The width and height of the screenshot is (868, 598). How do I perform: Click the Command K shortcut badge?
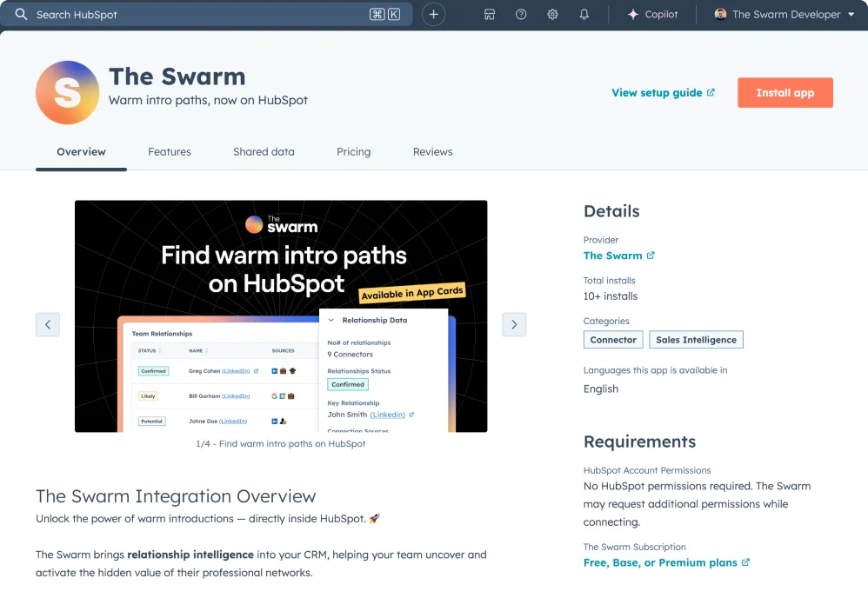click(x=384, y=15)
